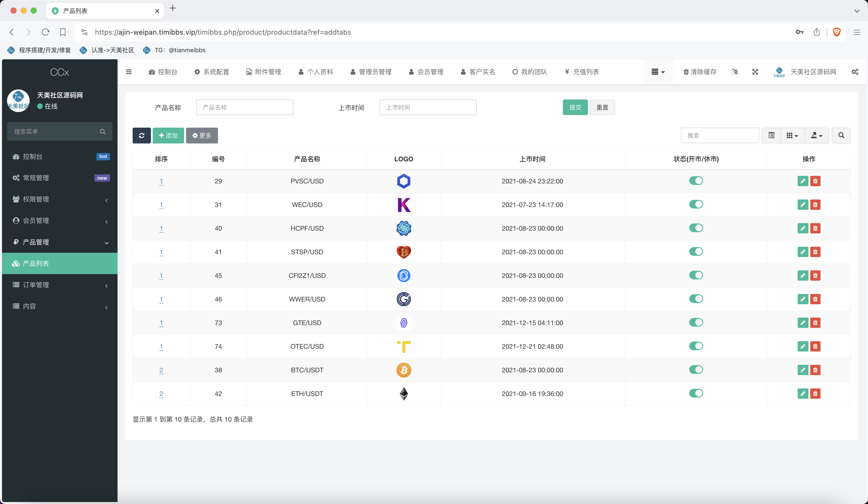The height and width of the screenshot is (504, 868).
Task: Click the 添加 add button
Action: tap(168, 135)
